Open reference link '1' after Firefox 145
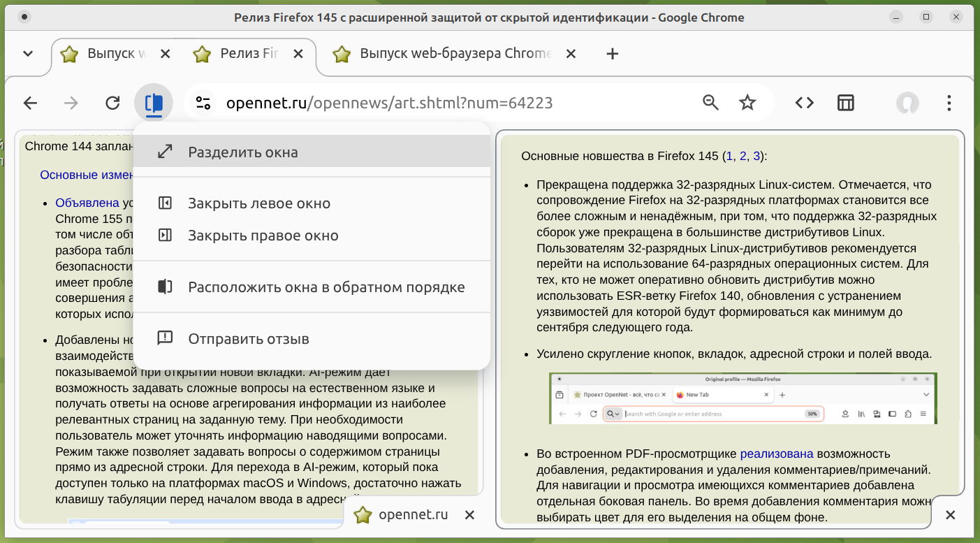980x543 pixels. [x=729, y=156]
